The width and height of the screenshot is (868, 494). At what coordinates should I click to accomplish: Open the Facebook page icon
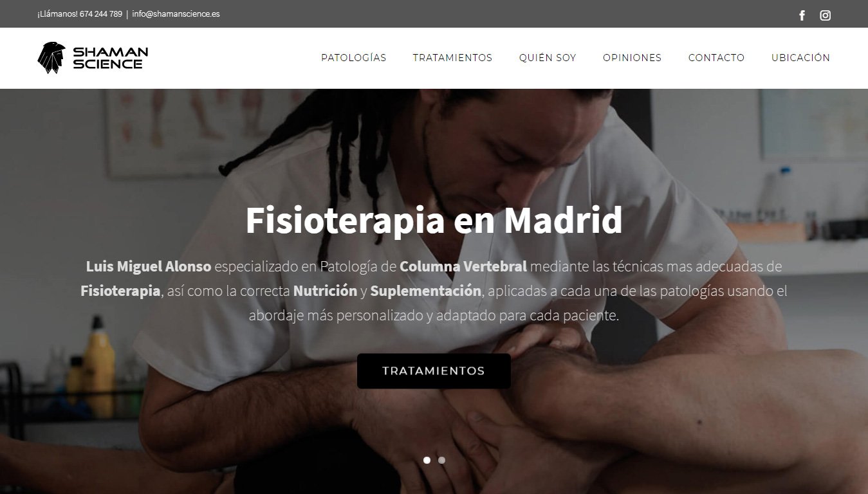click(x=802, y=15)
